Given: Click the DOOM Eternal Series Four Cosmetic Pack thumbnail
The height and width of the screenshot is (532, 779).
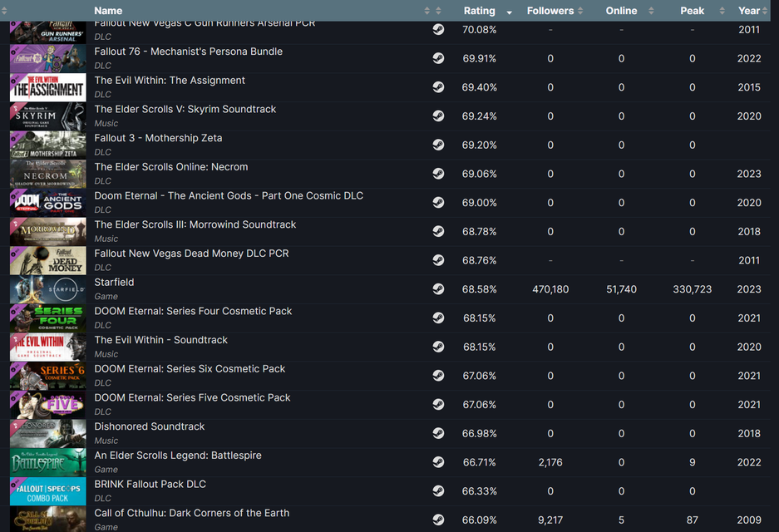Looking at the screenshot, I should [47, 318].
